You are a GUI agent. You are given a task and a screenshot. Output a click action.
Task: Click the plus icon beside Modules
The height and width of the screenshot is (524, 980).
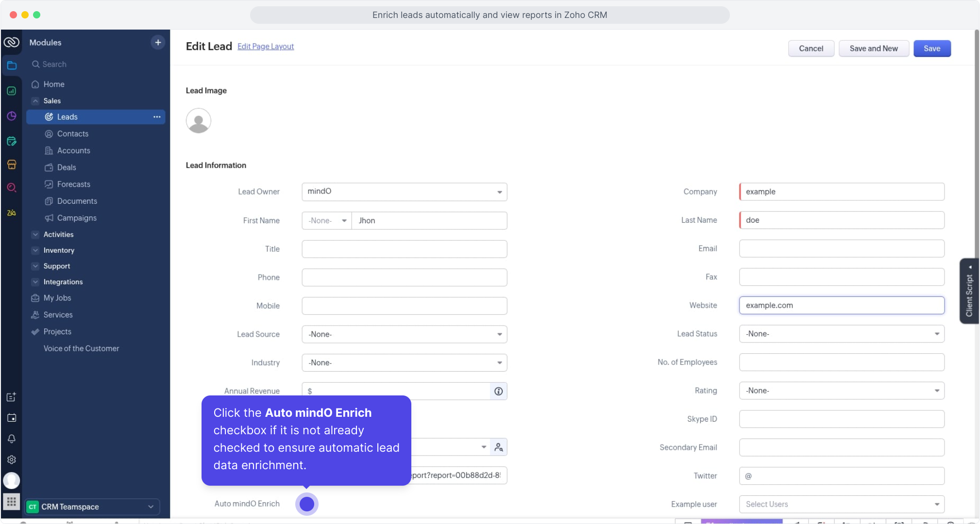(158, 42)
